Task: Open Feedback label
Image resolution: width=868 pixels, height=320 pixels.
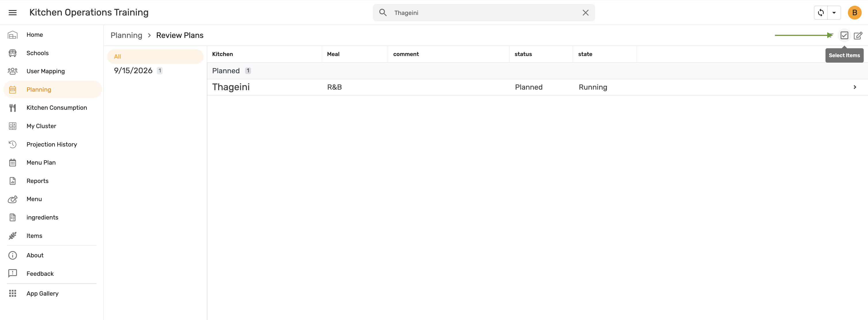Action: 40,273
